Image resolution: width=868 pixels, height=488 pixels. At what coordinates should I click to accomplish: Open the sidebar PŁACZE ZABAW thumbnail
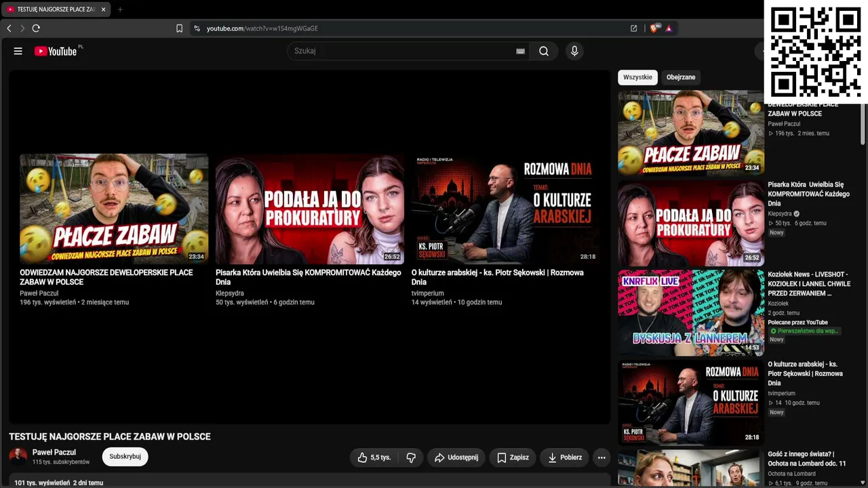coord(690,134)
